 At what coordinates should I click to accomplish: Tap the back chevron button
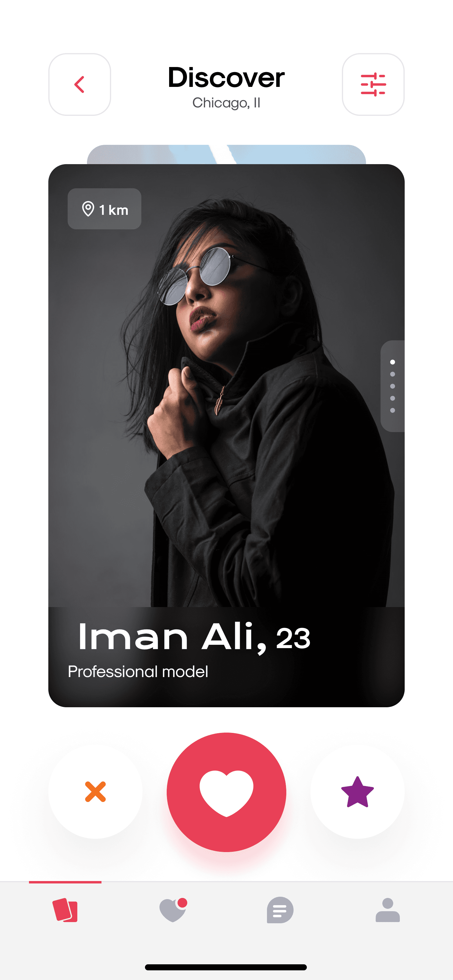(79, 84)
